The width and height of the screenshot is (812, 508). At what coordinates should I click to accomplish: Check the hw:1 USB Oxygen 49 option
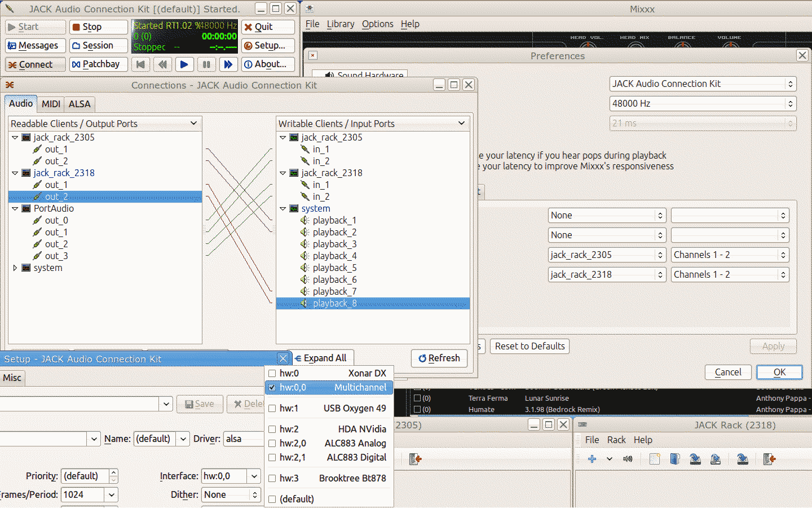(x=272, y=408)
